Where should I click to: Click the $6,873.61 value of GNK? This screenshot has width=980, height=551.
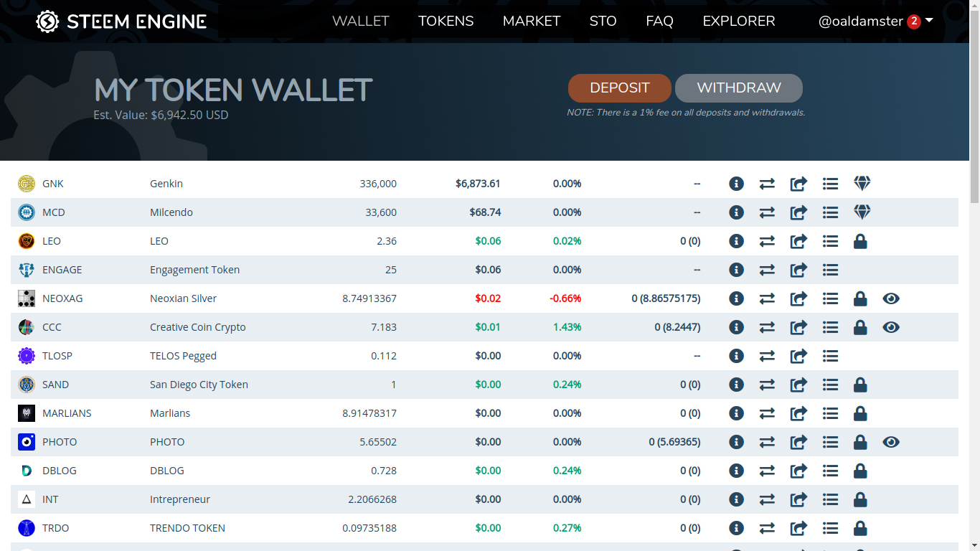coord(478,184)
